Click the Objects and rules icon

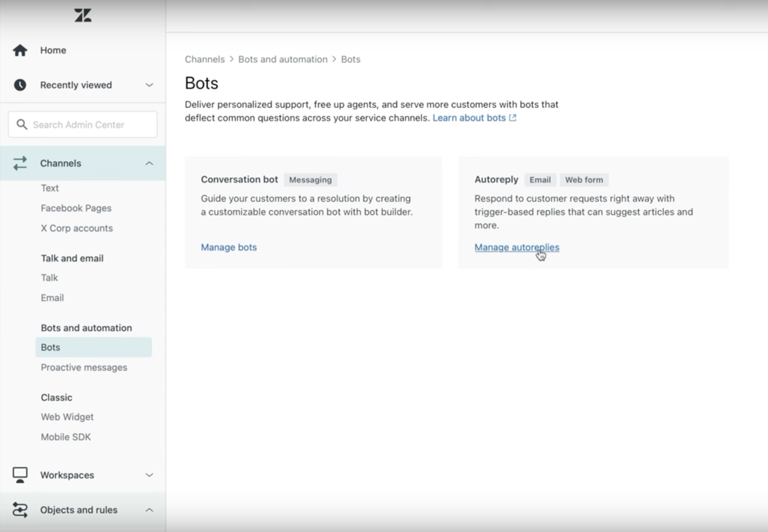(20, 510)
